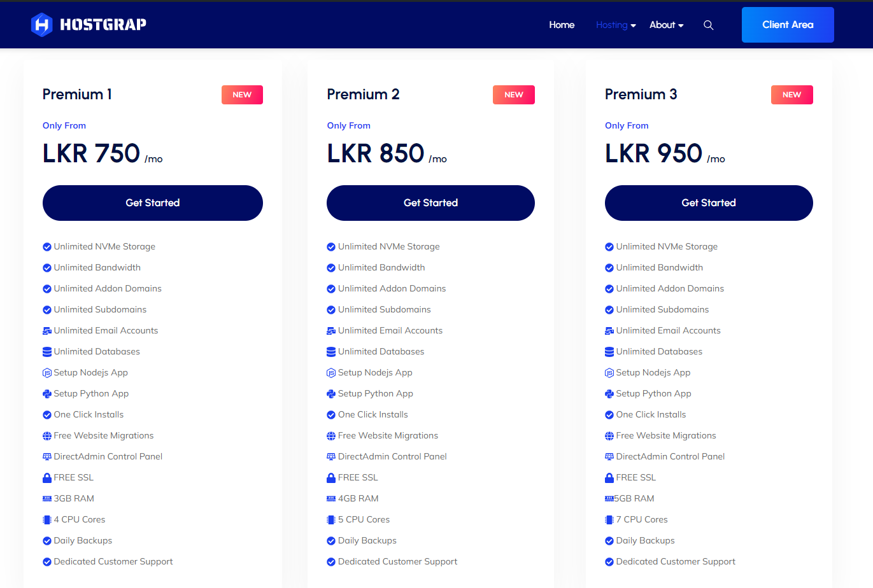Click globe icon beside Premium 1 Free Website Migrations
Image resolution: width=873 pixels, height=588 pixels.
(x=47, y=436)
